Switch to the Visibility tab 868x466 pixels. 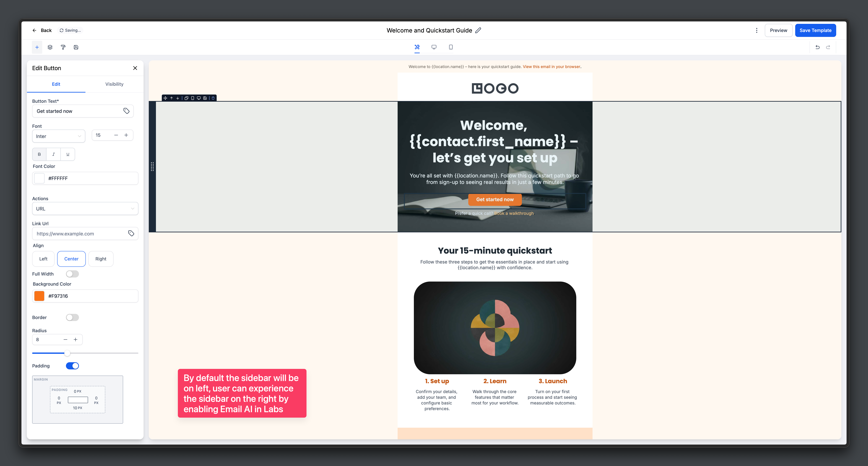click(x=114, y=84)
